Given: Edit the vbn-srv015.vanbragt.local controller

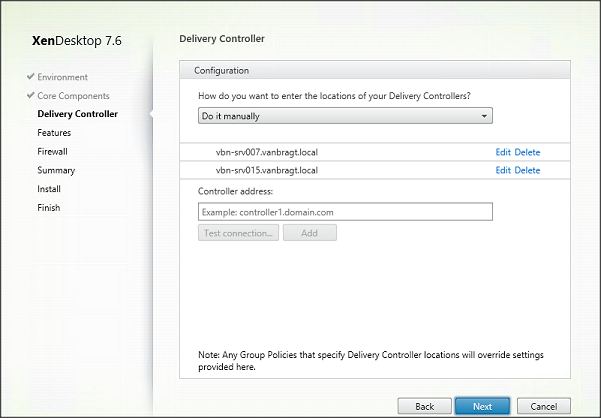Looking at the screenshot, I should pos(503,170).
